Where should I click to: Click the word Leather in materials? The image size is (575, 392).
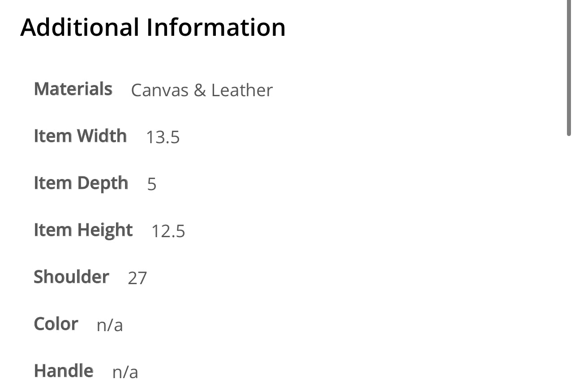(242, 90)
